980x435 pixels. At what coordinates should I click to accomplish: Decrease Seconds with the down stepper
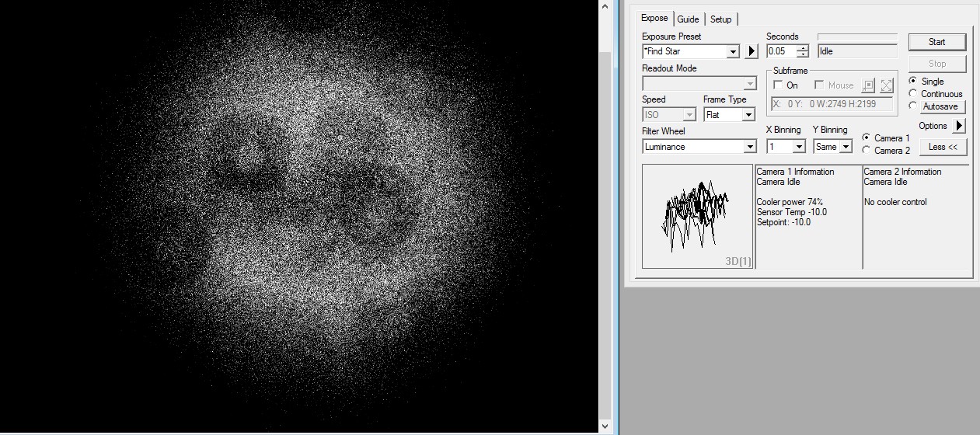(803, 54)
